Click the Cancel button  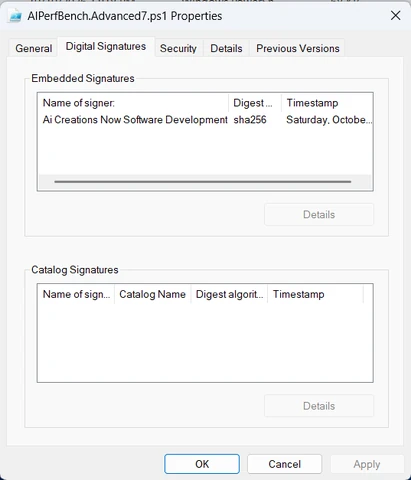pyautogui.click(x=284, y=464)
